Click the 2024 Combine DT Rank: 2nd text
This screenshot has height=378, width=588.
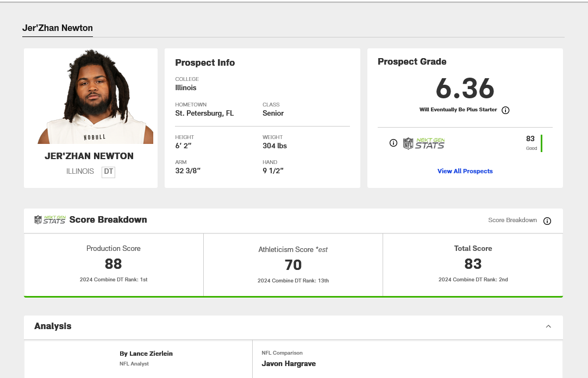473,280
